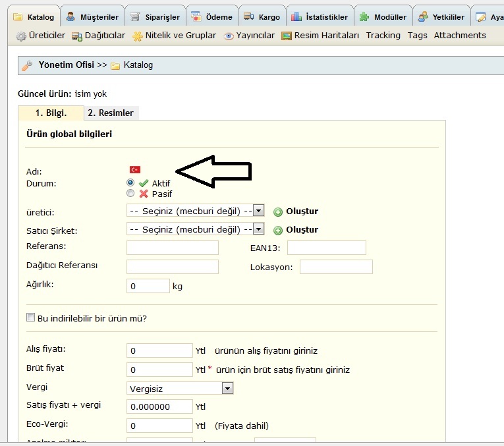Click the Resim Haritaları picture icon
Viewport: 504px width, 446px height.
click(x=287, y=36)
